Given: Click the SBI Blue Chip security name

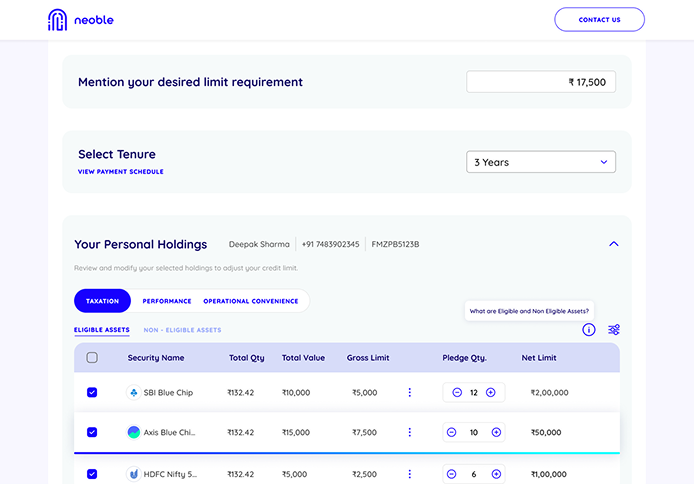Looking at the screenshot, I should click(x=168, y=392).
